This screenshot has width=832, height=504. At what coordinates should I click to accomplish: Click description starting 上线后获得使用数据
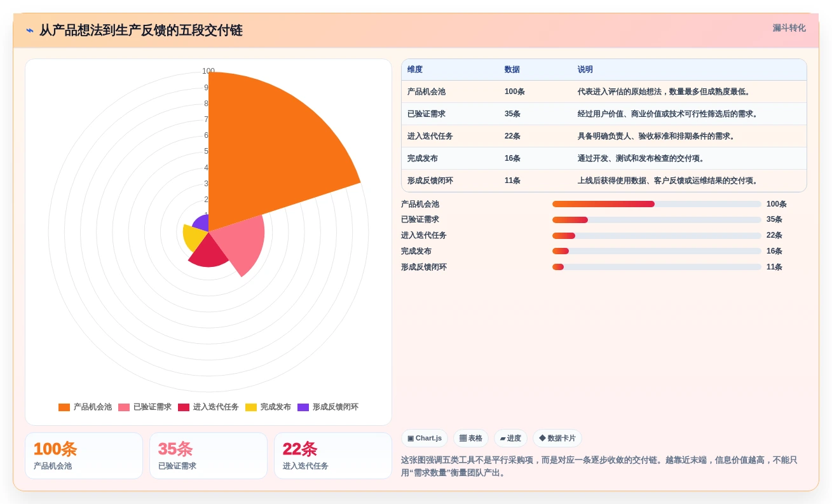coord(669,180)
